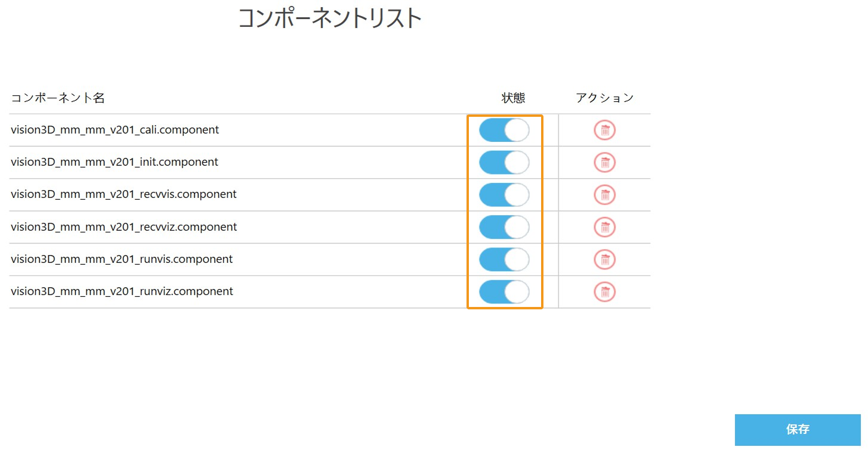868x450 pixels.
Task: Click the 状態 column header
Action: point(513,98)
